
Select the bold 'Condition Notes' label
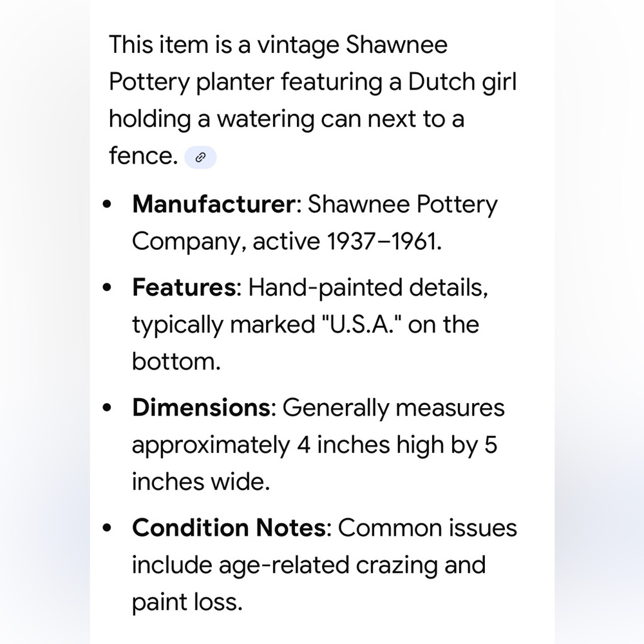click(x=229, y=527)
